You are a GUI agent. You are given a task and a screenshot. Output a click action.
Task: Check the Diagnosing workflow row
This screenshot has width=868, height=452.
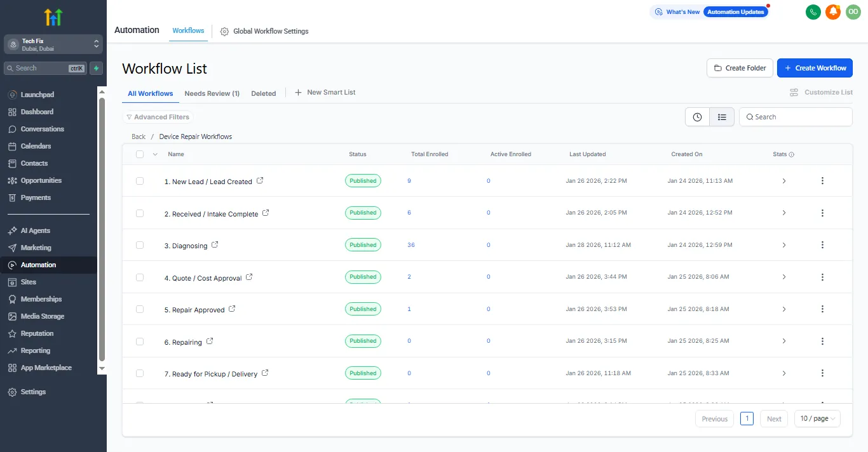[x=140, y=245]
